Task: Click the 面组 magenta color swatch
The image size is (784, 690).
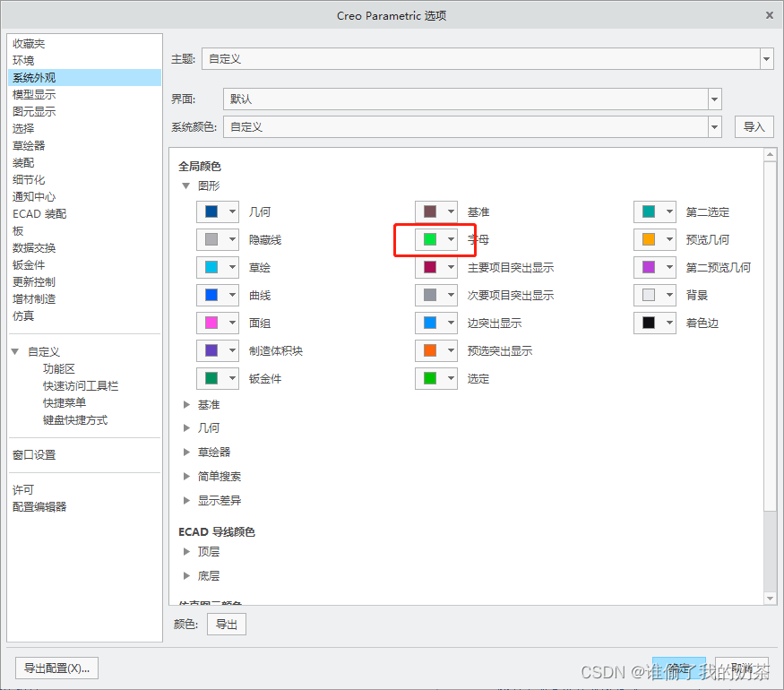Action: point(211,323)
